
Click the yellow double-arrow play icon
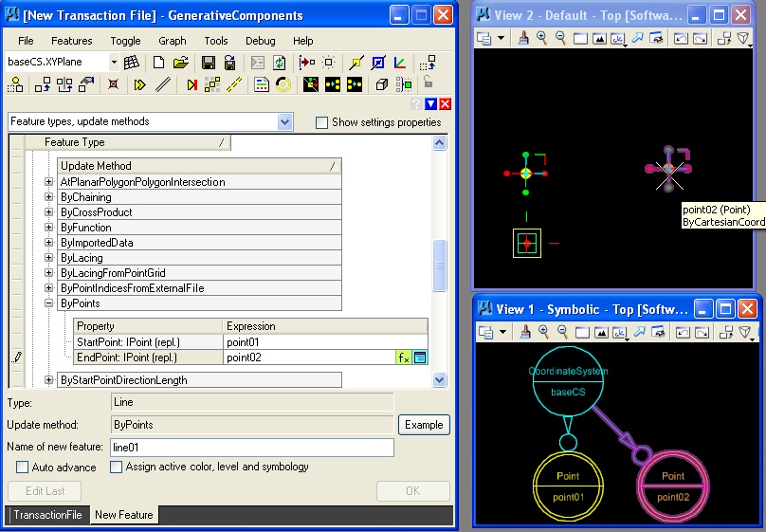point(139,84)
